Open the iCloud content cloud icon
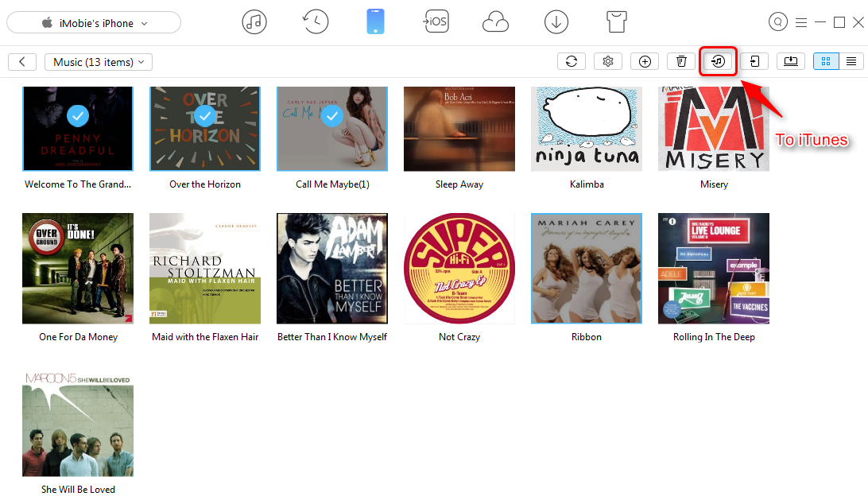Screen dimensions: 868x500 tap(495, 23)
